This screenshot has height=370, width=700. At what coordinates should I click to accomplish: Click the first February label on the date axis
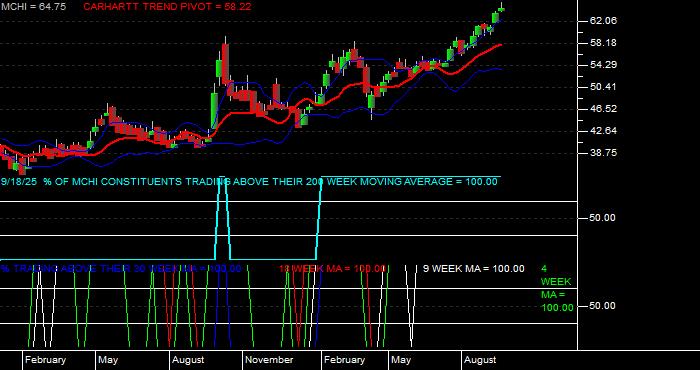[x=45, y=360]
